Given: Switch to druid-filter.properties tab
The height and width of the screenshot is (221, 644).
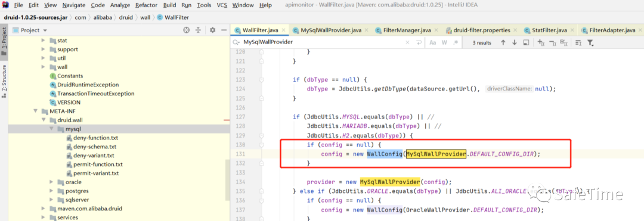Looking at the screenshot, I should coord(482,30).
